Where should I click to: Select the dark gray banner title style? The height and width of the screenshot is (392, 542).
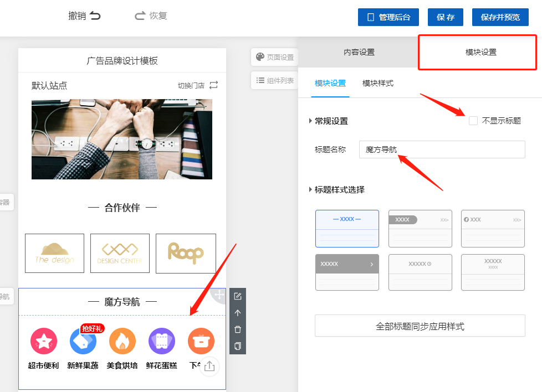pyautogui.click(x=347, y=272)
